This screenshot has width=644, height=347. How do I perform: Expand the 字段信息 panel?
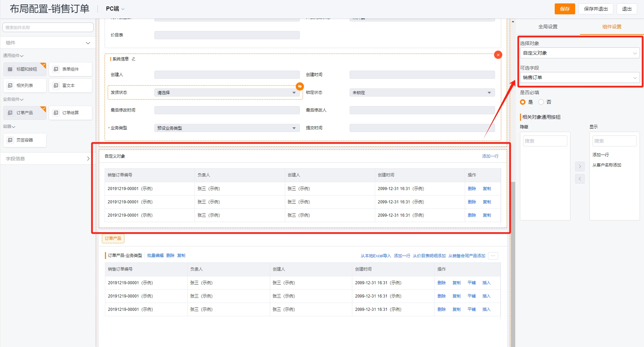48,159
